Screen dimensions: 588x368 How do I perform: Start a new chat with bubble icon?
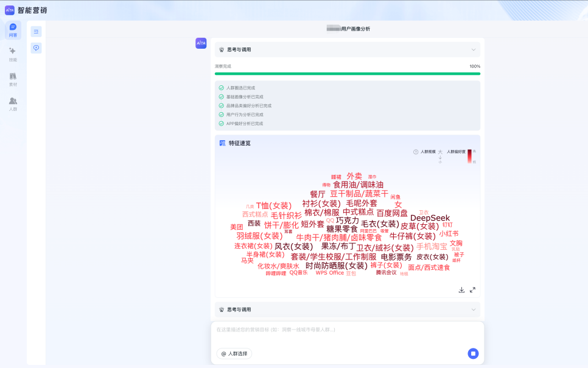point(36,48)
